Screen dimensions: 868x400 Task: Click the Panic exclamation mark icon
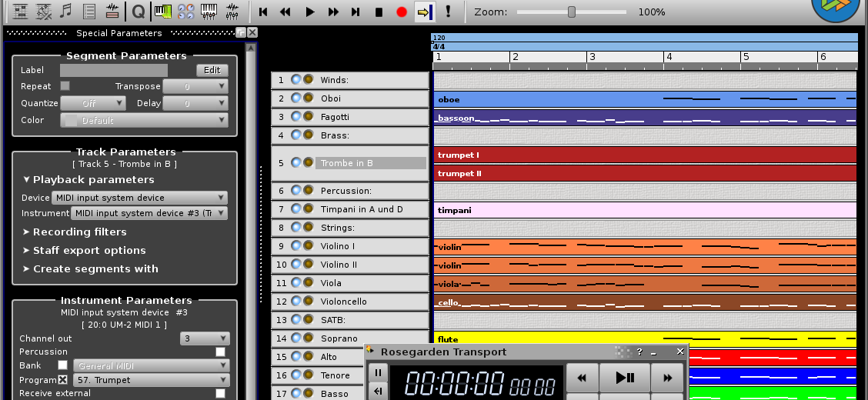(x=448, y=12)
